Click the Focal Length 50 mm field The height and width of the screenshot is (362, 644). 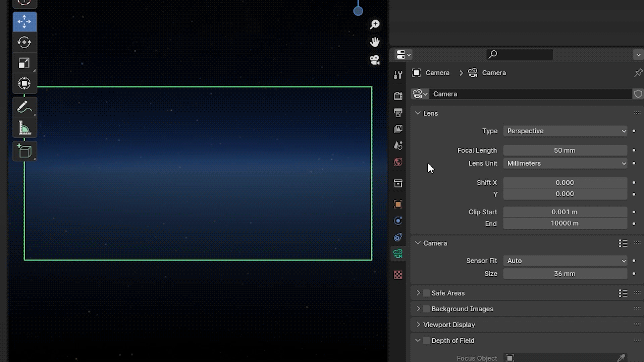click(x=565, y=150)
